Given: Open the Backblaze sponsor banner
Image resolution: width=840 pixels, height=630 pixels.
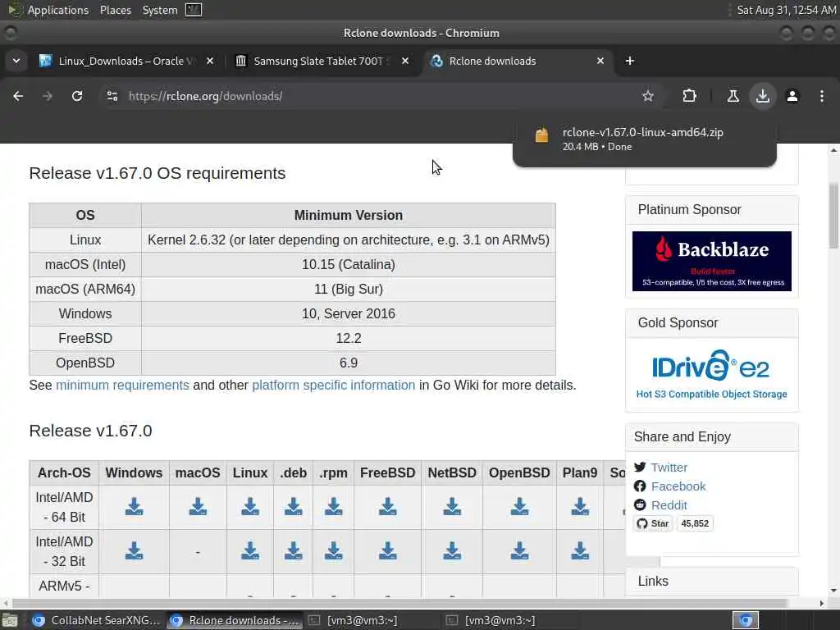Looking at the screenshot, I should (711, 262).
